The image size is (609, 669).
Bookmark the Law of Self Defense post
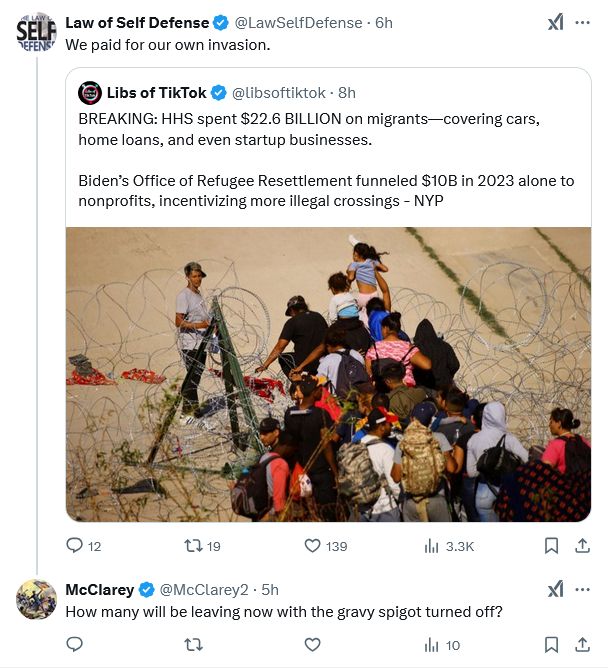coord(551,546)
